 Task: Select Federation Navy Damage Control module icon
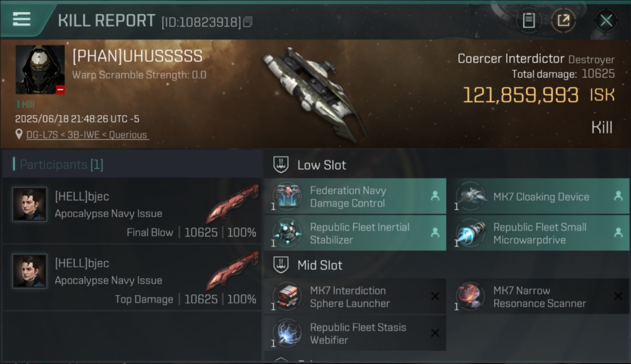[x=286, y=197]
